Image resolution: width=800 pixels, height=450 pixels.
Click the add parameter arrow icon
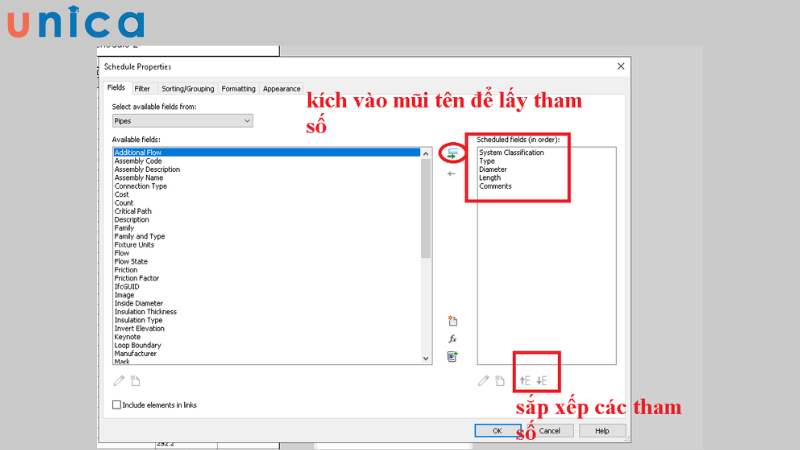453,153
